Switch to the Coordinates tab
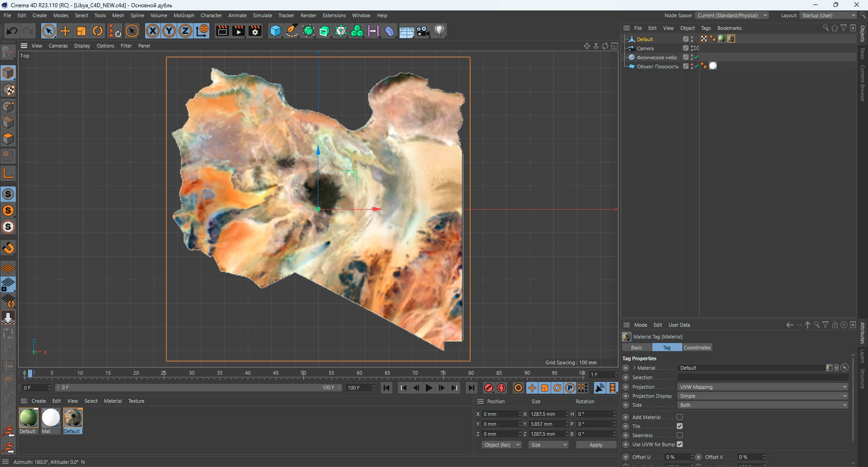This screenshot has width=868, height=467. click(697, 348)
